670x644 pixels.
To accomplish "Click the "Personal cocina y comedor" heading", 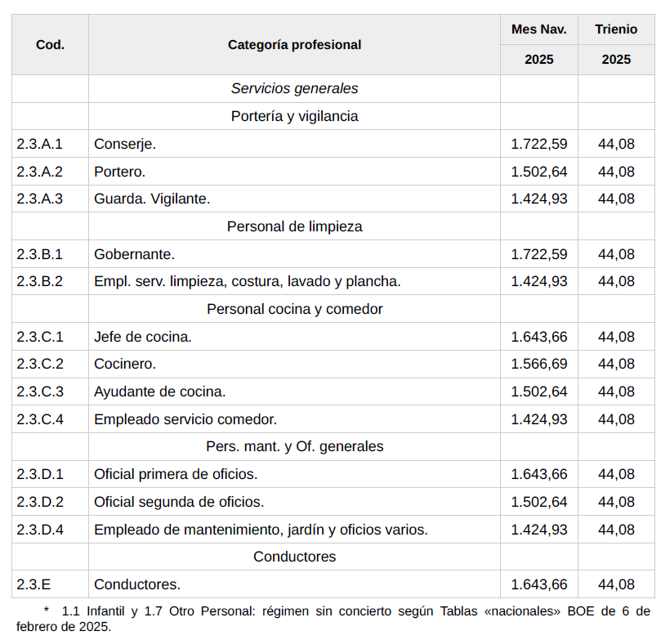I will (294, 309).
